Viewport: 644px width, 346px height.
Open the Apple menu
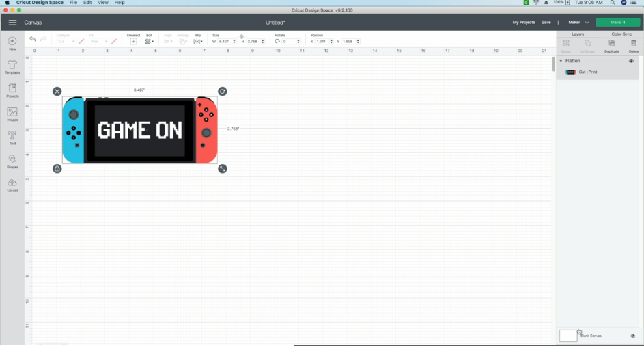7,3
